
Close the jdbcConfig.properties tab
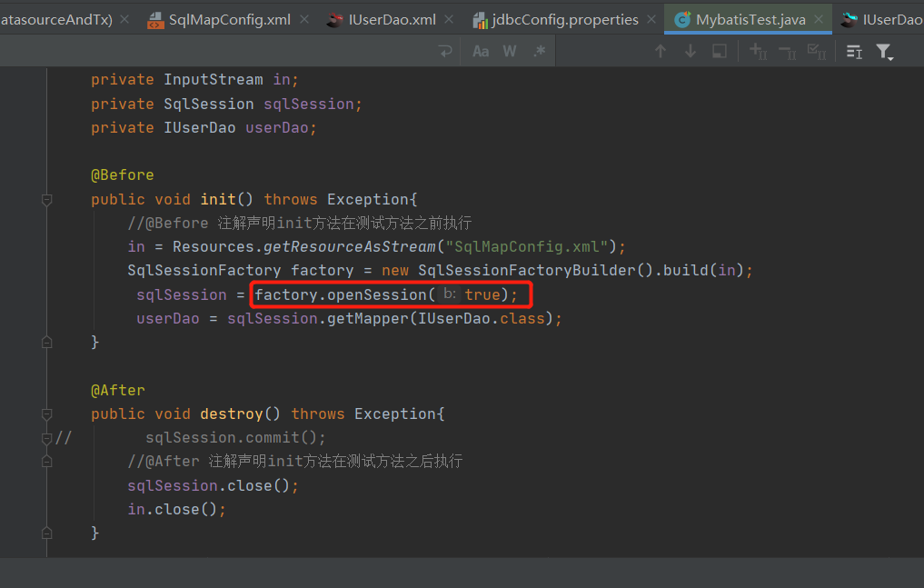tap(651, 19)
